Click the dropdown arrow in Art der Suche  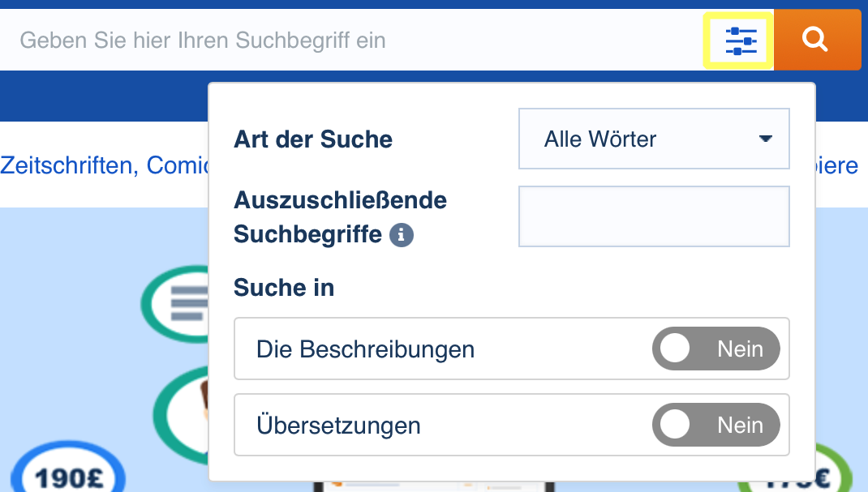click(x=765, y=139)
